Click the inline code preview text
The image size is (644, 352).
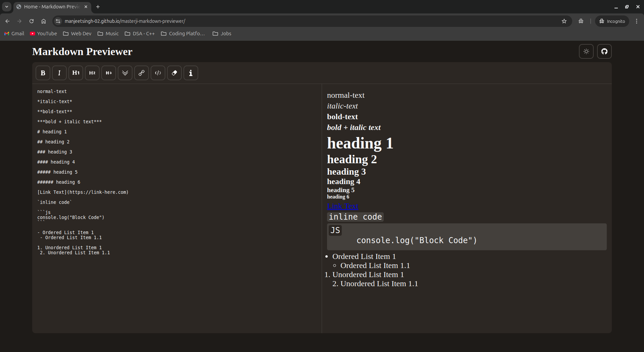coord(355,217)
